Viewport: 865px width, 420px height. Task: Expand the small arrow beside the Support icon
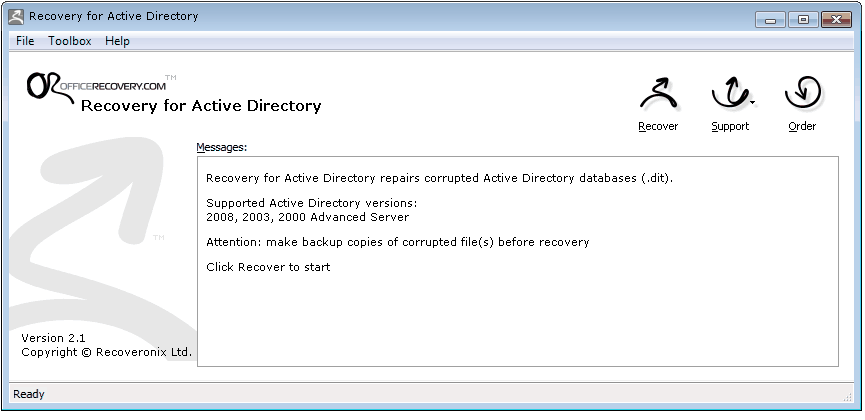click(x=751, y=101)
